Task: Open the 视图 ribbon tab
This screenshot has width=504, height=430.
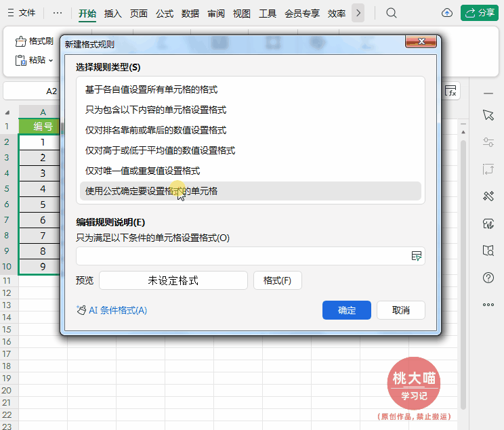Action: (x=241, y=14)
